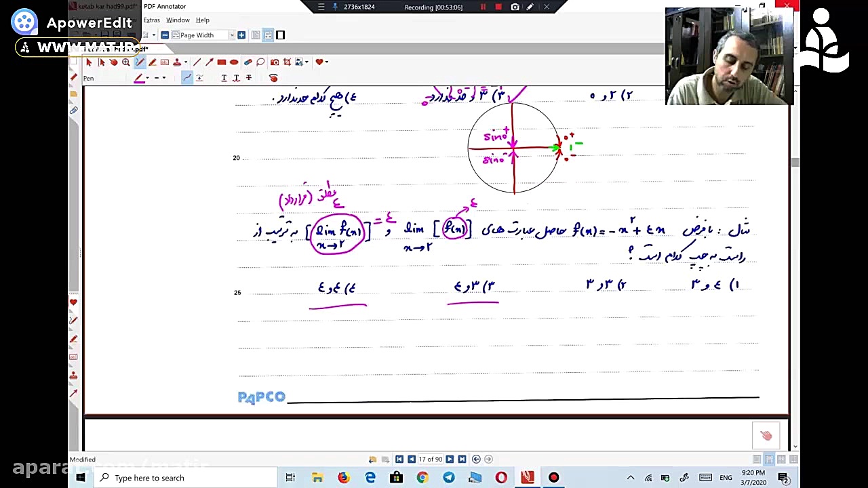Viewport: 868px width, 488px height.
Task: Expand the Favorites heart dropdown arrow
Action: coord(326,62)
